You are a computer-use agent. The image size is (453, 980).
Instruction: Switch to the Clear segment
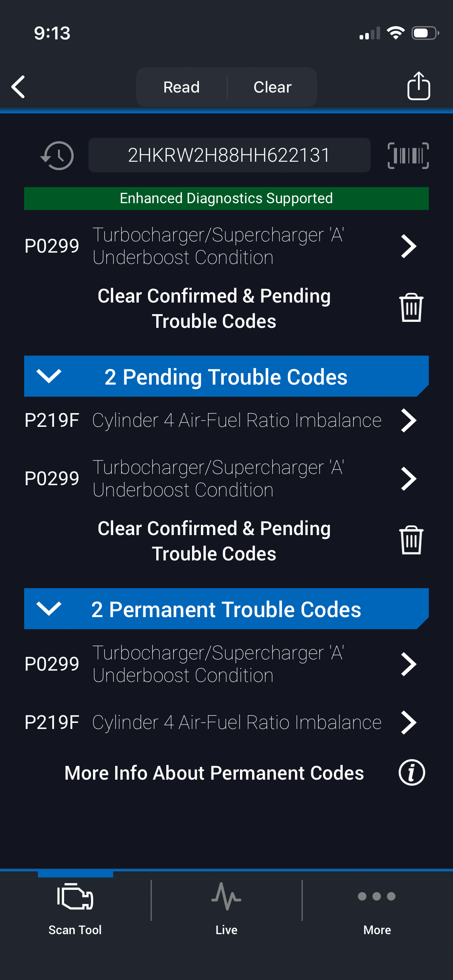click(x=272, y=87)
